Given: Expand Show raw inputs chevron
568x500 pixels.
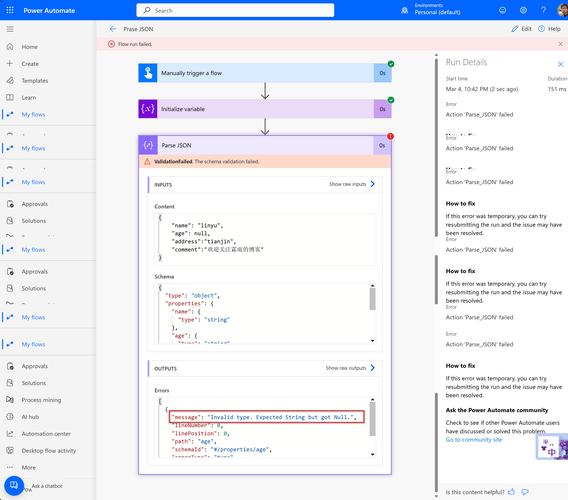Looking at the screenshot, I should (373, 184).
